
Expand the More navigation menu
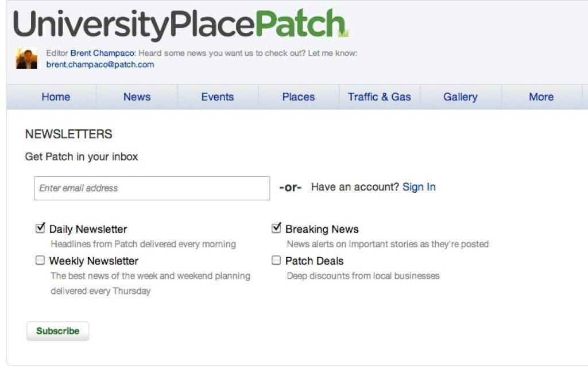pyautogui.click(x=541, y=97)
